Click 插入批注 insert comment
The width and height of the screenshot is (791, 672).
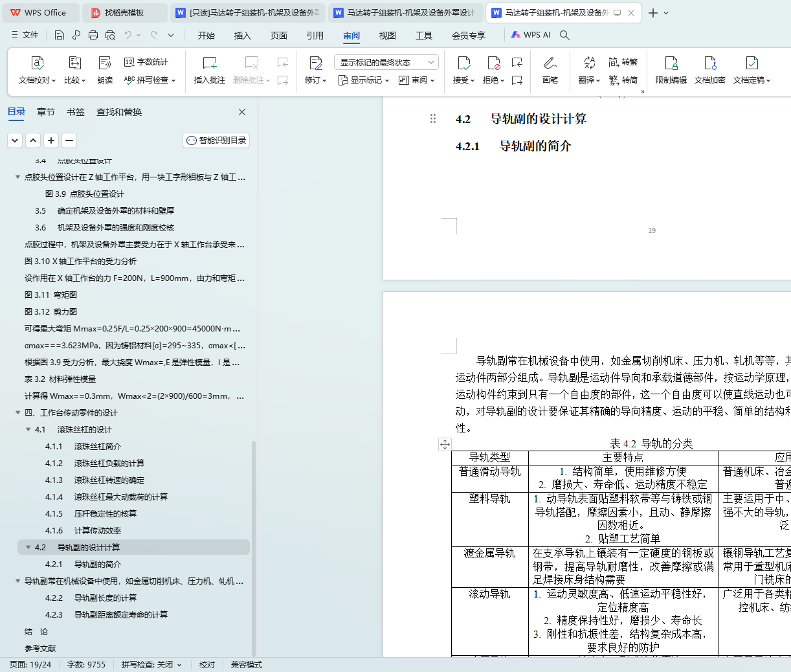210,70
